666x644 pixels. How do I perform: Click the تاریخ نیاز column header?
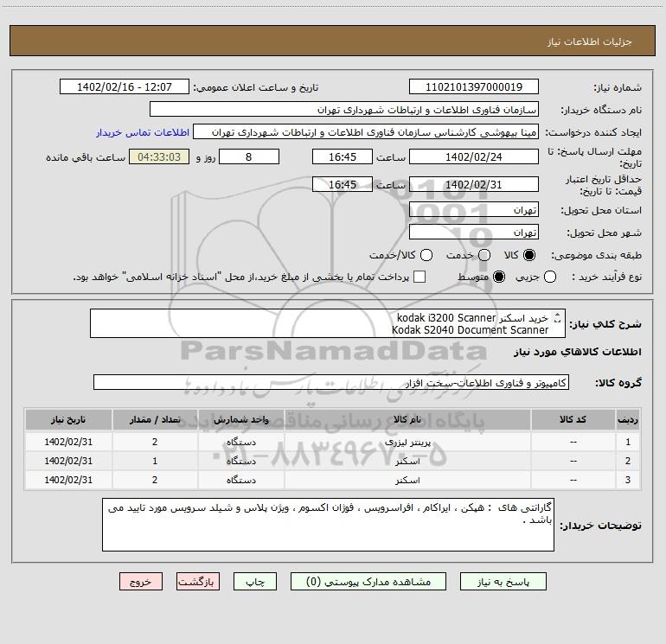[68, 420]
